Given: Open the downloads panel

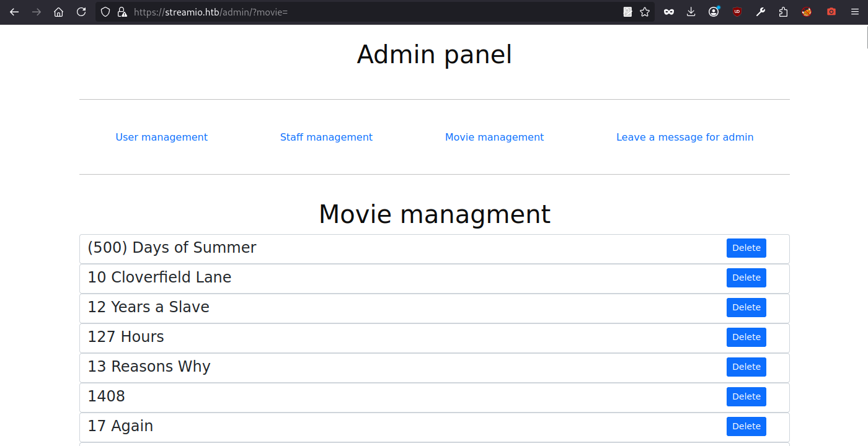Looking at the screenshot, I should (691, 12).
